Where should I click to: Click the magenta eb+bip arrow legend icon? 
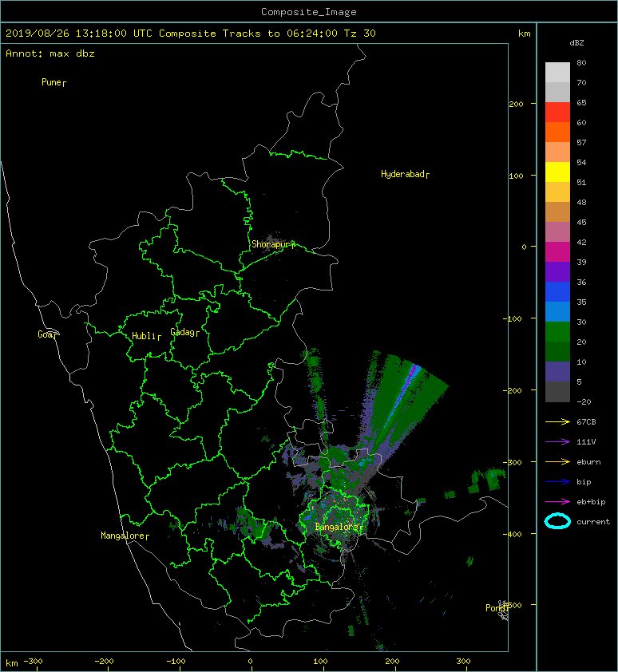[x=557, y=502]
